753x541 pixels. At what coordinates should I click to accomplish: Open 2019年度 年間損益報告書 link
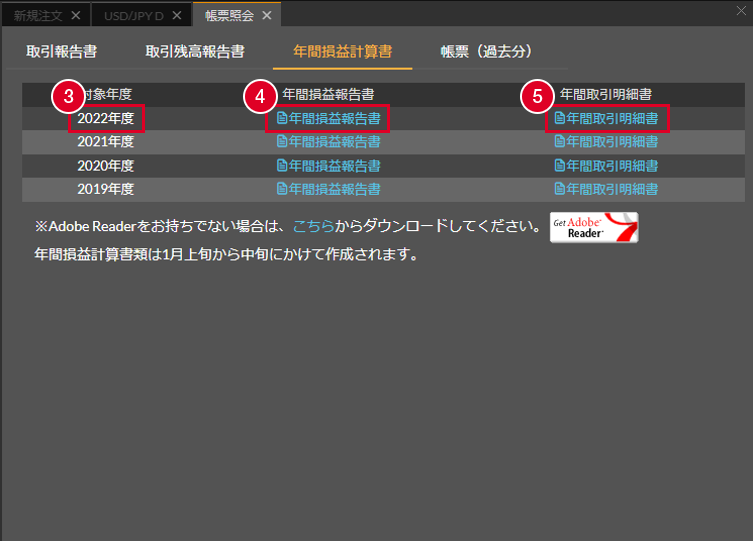coord(329,189)
